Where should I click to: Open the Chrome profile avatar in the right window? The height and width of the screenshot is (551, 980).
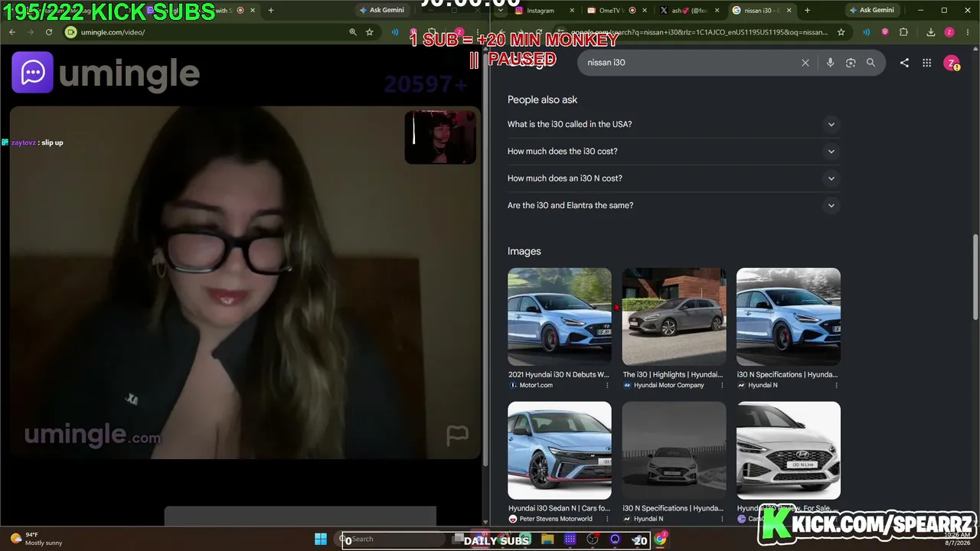pos(949,32)
